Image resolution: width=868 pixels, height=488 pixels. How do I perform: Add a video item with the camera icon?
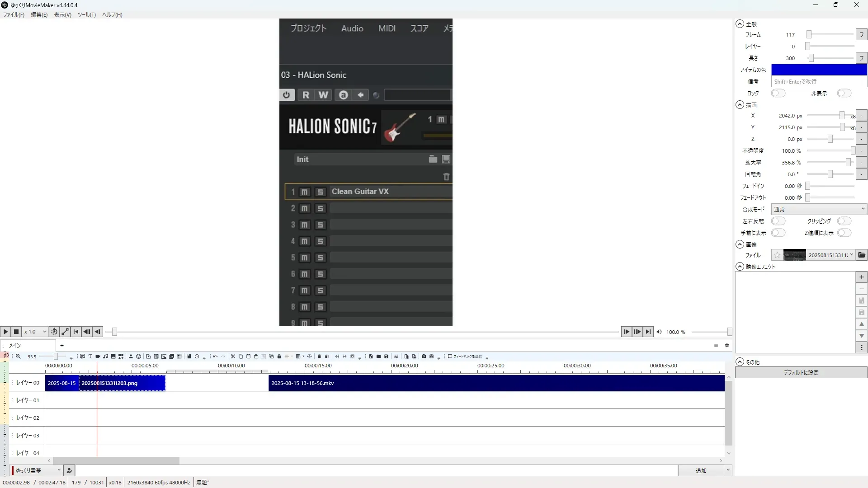pos(98,357)
